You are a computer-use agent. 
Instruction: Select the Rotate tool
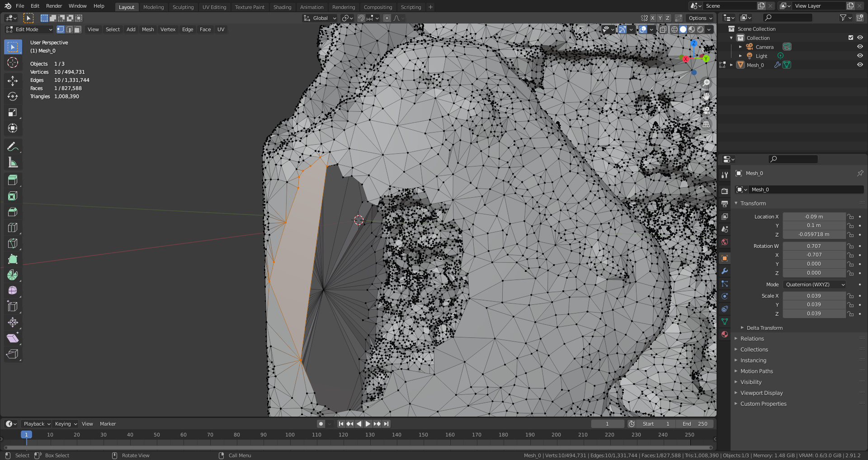point(13,97)
